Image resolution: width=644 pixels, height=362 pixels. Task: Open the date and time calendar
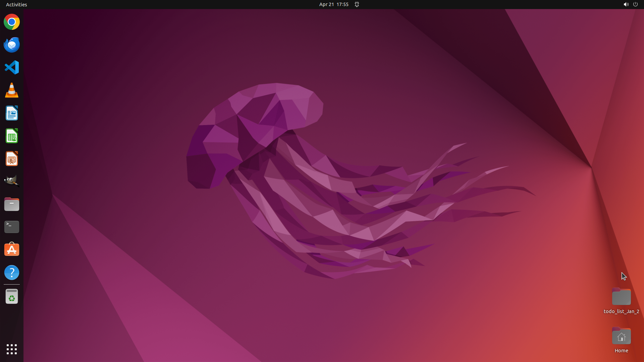(333, 4)
